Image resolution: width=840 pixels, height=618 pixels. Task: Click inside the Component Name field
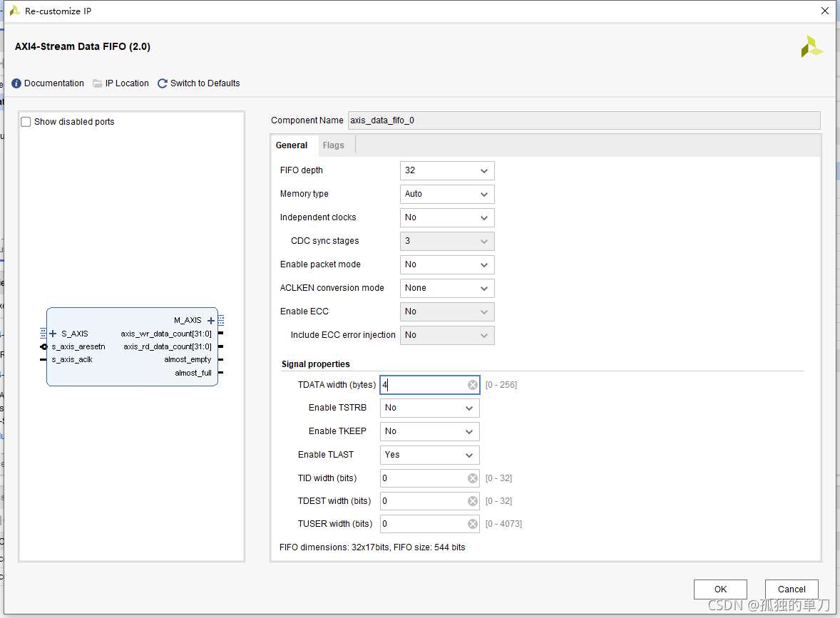583,120
